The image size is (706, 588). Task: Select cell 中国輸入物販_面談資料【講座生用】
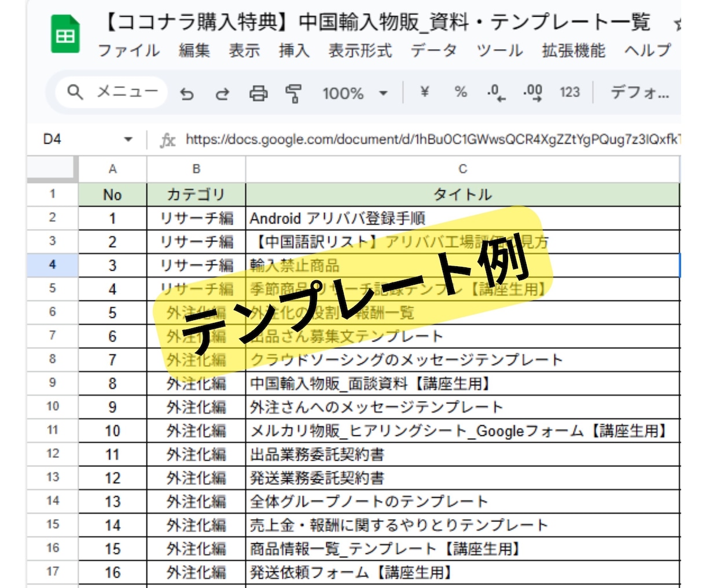click(462, 383)
